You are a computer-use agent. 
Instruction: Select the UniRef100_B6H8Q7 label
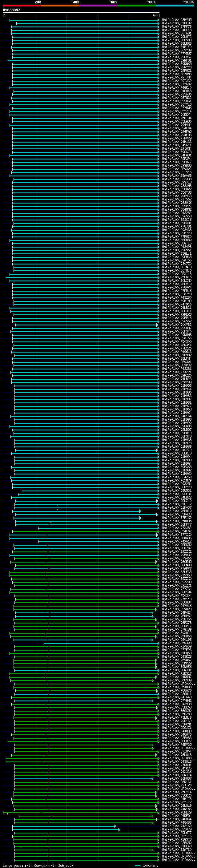coord(177,778)
